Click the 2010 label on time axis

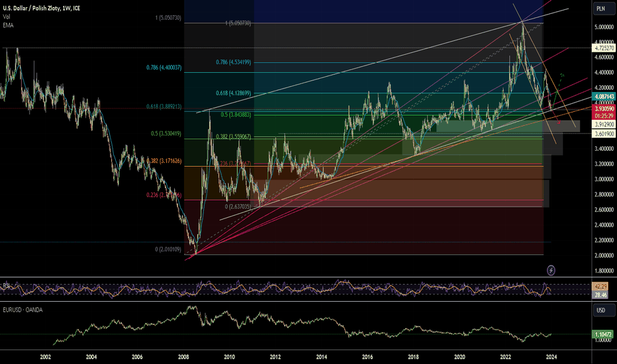(x=230, y=357)
